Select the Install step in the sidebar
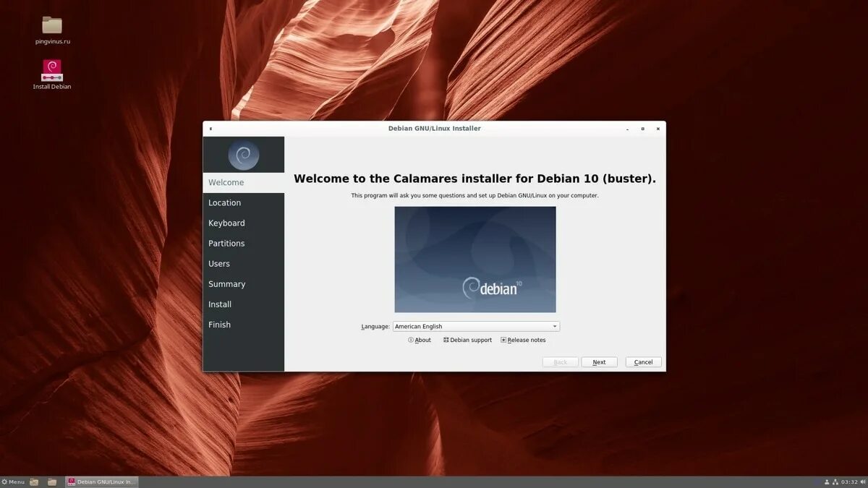The width and height of the screenshot is (868, 488). [x=244, y=304]
